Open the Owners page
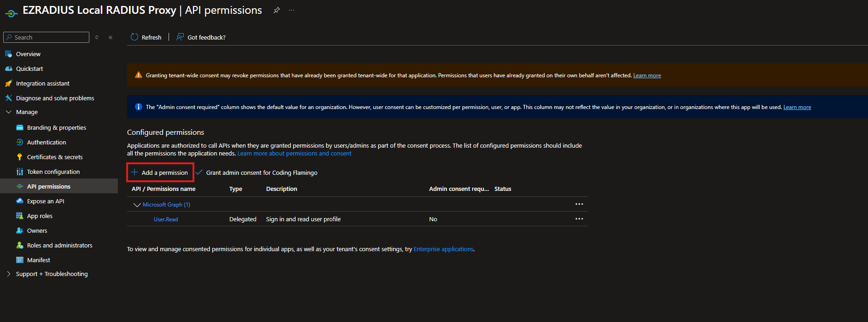The image size is (868, 322). tap(37, 230)
